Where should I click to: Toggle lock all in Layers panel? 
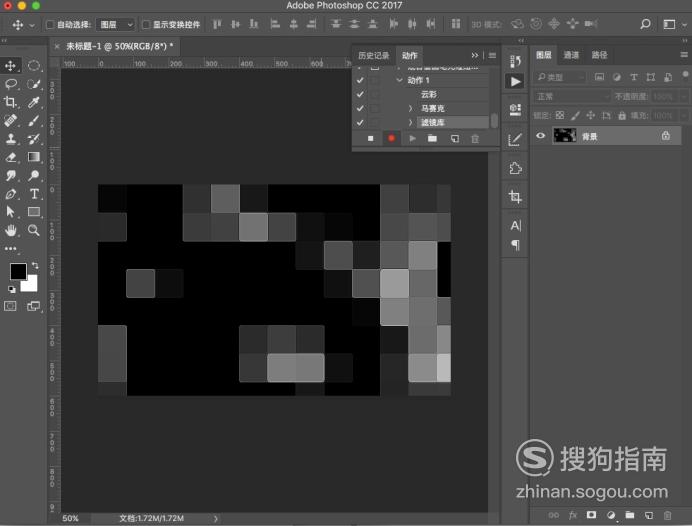coord(622,116)
